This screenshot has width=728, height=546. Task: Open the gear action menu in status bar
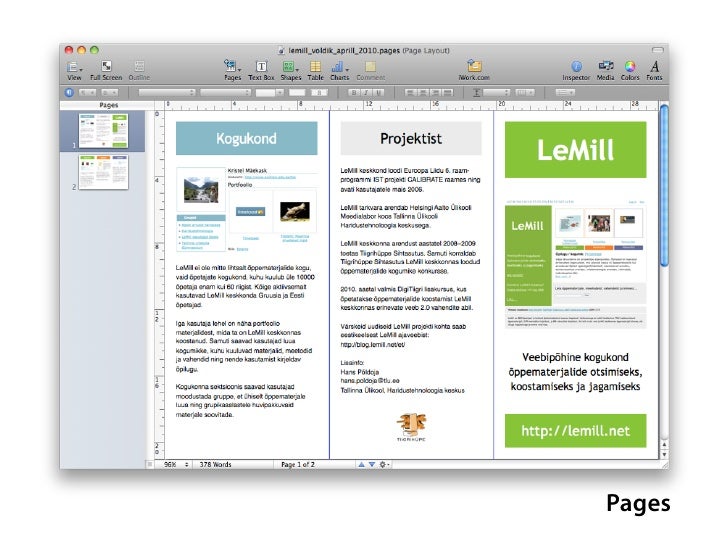[x=384, y=464]
